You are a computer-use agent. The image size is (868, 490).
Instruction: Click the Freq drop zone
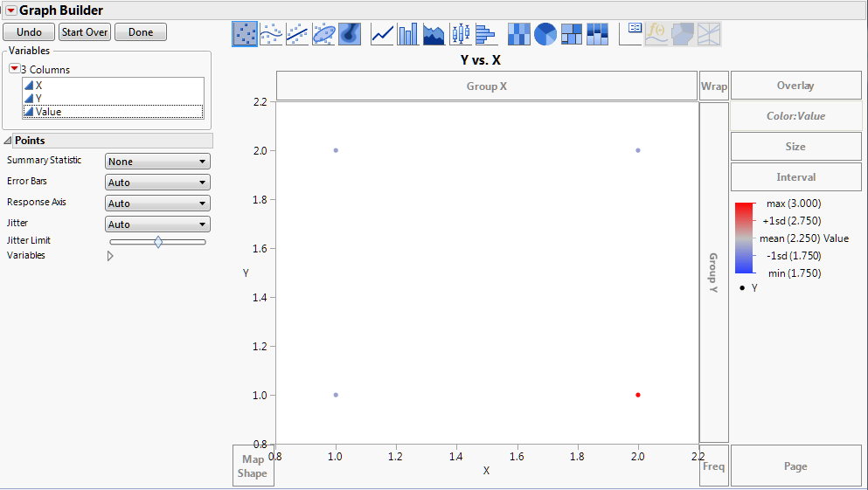pyautogui.click(x=713, y=466)
